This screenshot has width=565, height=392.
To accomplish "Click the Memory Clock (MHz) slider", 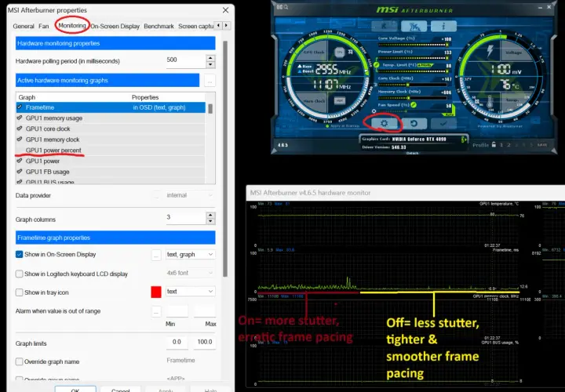I will tap(413, 98).
